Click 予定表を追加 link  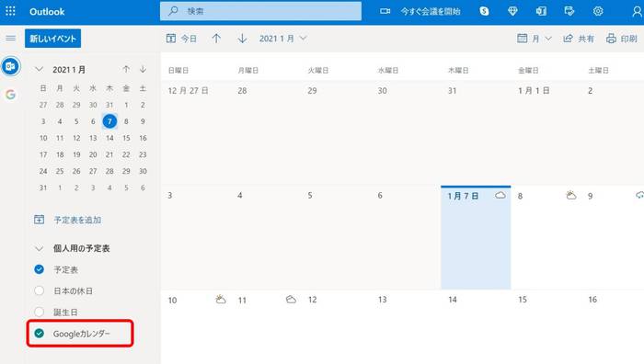click(77, 220)
